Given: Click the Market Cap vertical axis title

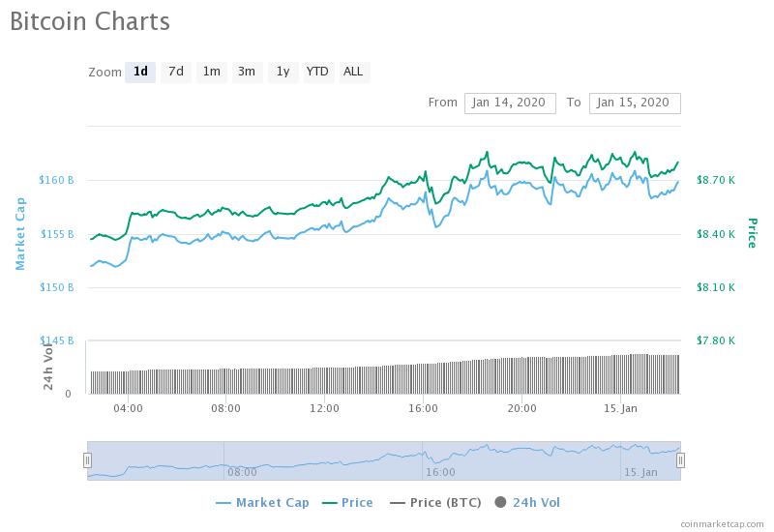Looking at the screenshot, I should click(19, 234).
